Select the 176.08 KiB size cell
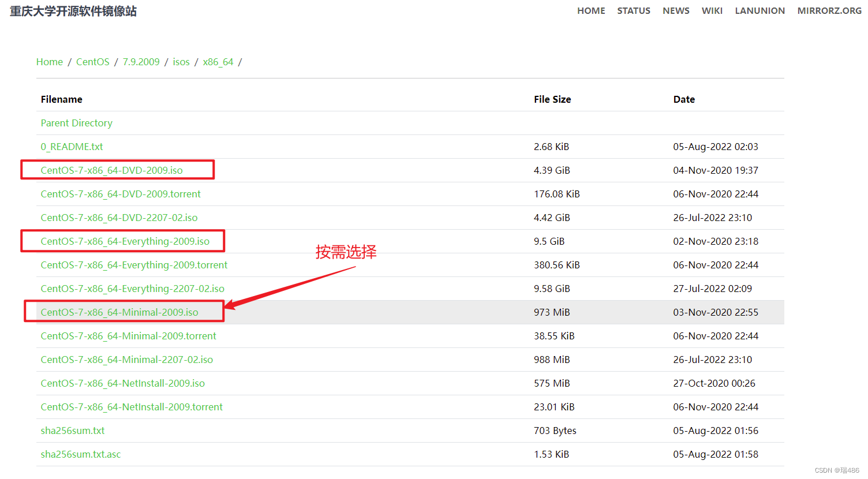The width and height of the screenshot is (868, 479). point(557,194)
